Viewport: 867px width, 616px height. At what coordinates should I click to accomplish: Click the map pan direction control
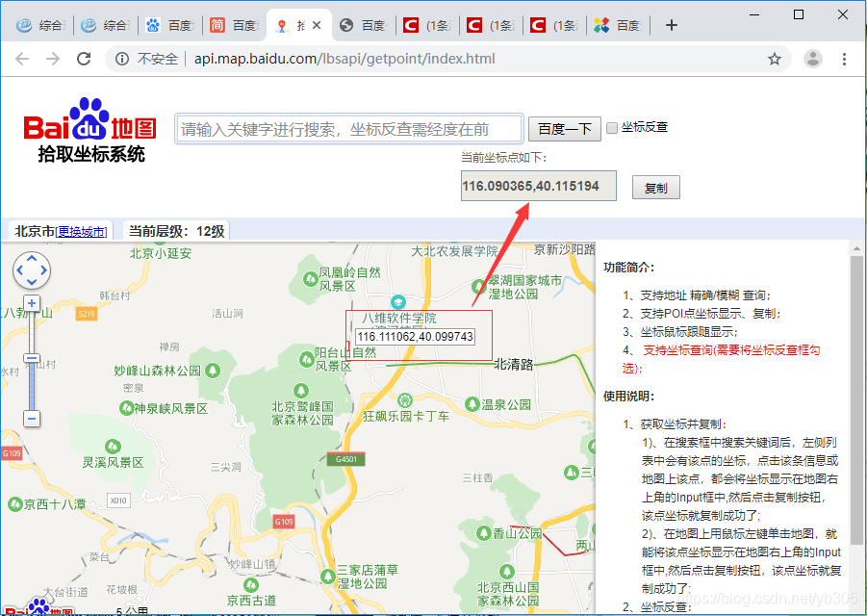coord(32,270)
